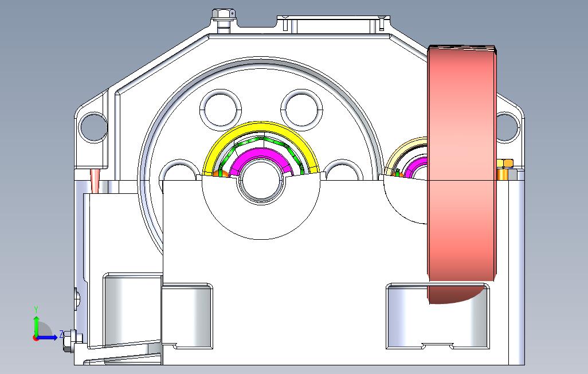Select the hex nut at bottom left corner

pyautogui.click(x=69, y=341)
